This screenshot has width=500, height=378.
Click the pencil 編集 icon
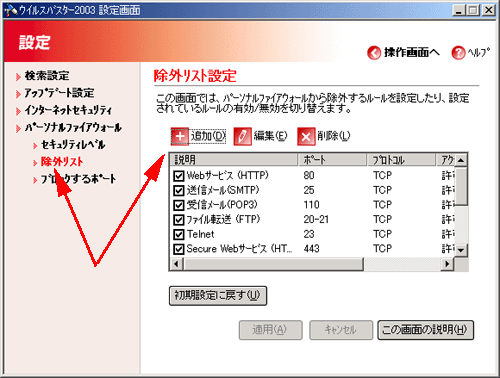coord(242,136)
